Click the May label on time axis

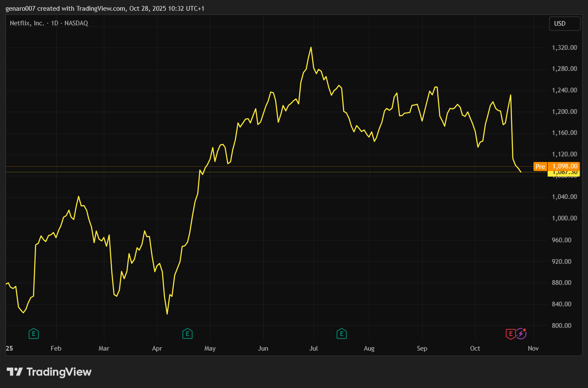tap(210, 348)
